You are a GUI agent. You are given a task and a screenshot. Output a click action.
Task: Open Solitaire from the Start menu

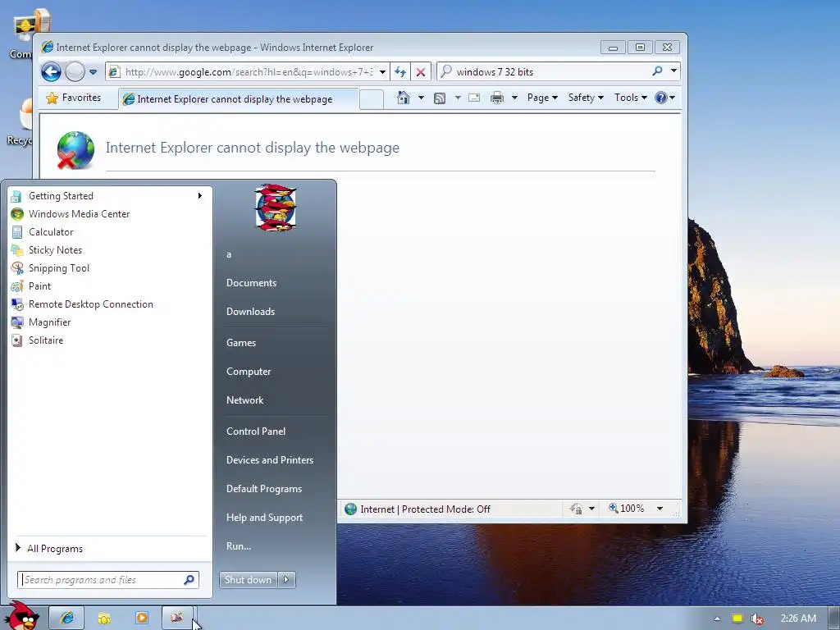(x=107, y=340)
